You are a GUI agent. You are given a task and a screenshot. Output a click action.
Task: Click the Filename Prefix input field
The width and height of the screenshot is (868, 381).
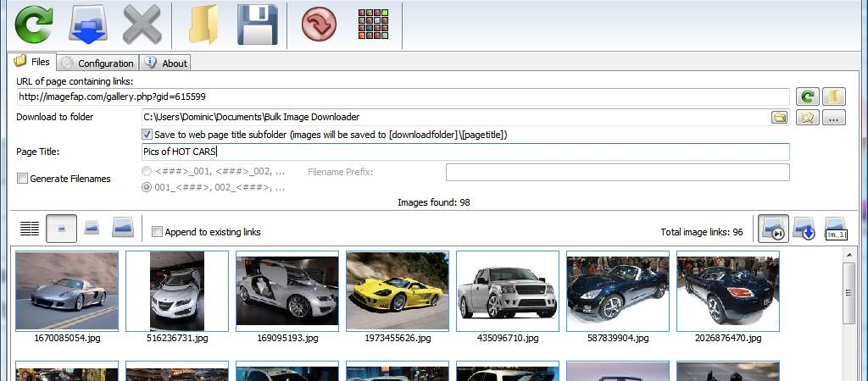tap(618, 172)
